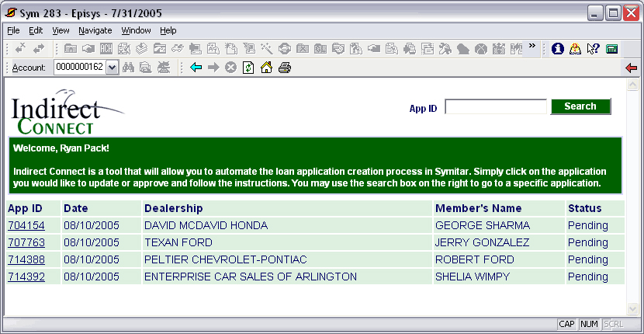The height and width of the screenshot is (334, 644).
Task: Click the NUM status bar indicator
Action: tap(589, 324)
